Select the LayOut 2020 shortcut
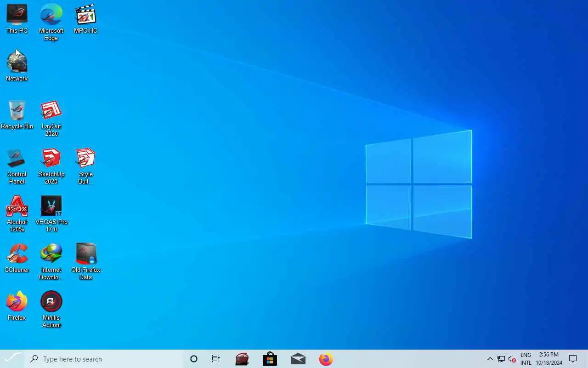The height and width of the screenshot is (368, 588). 51,119
